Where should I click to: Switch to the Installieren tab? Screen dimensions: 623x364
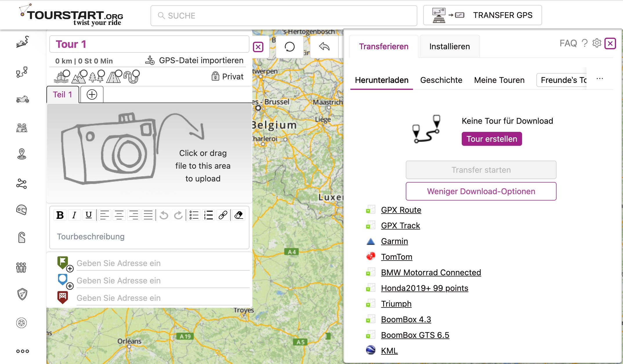point(449,46)
